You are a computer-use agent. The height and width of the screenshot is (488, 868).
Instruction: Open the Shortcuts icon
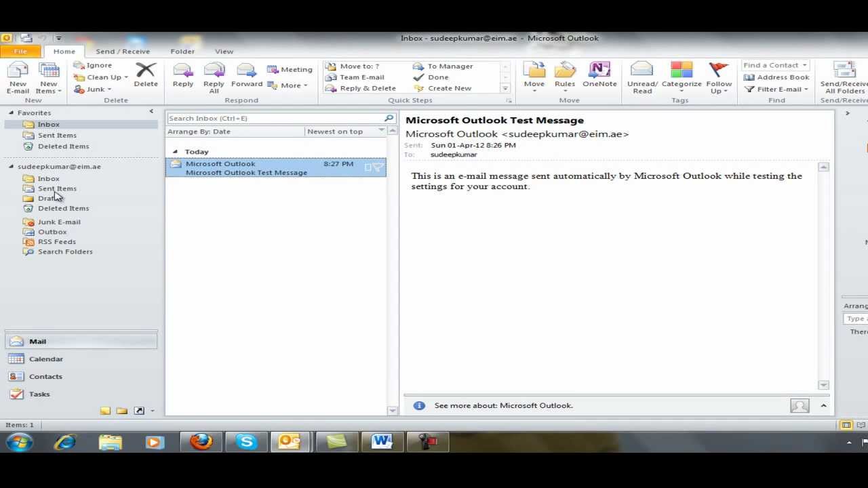139,411
